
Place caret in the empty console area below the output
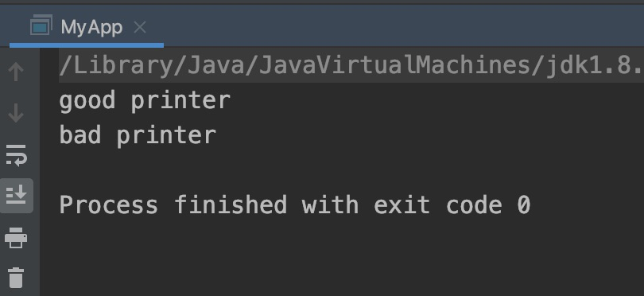point(341,259)
